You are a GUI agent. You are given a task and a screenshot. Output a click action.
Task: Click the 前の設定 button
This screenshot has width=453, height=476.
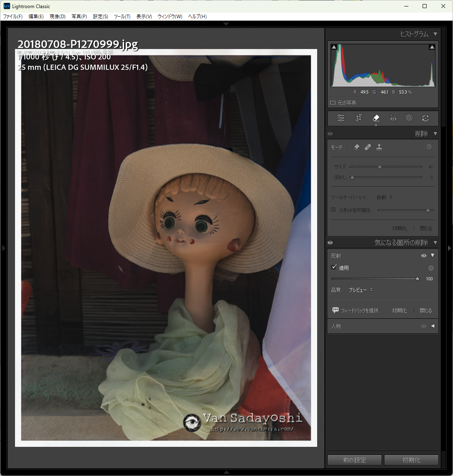(354, 460)
